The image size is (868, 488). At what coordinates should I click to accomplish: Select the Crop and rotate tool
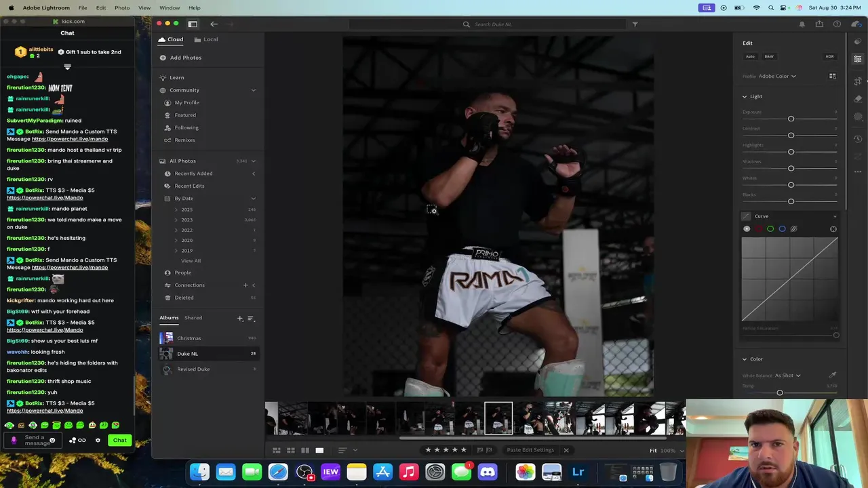tap(858, 81)
